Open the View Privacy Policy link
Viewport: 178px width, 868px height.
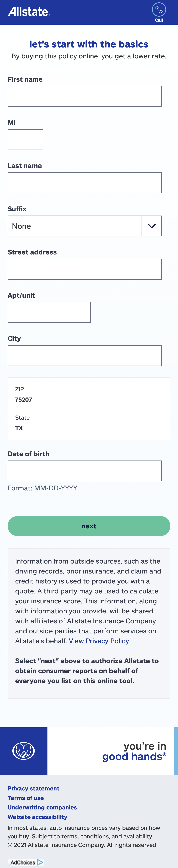[x=99, y=641]
